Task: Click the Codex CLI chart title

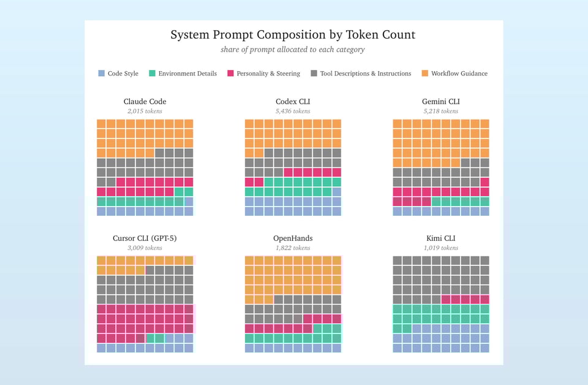Action: click(x=293, y=102)
